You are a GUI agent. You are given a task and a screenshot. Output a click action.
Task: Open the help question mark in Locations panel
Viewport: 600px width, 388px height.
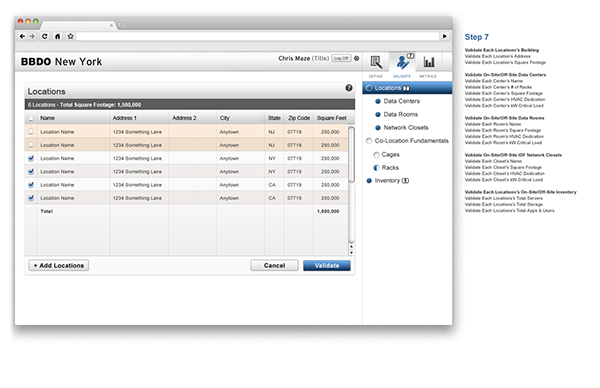point(349,88)
